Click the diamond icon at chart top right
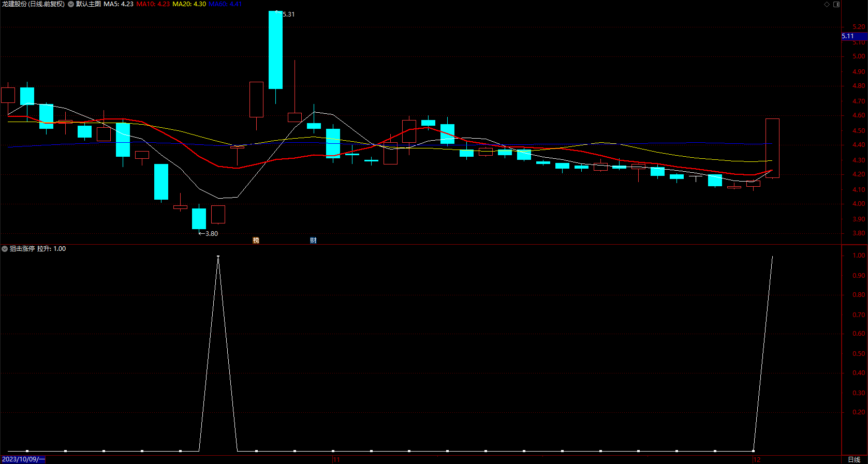The width and height of the screenshot is (868, 464). [x=827, y=4]
